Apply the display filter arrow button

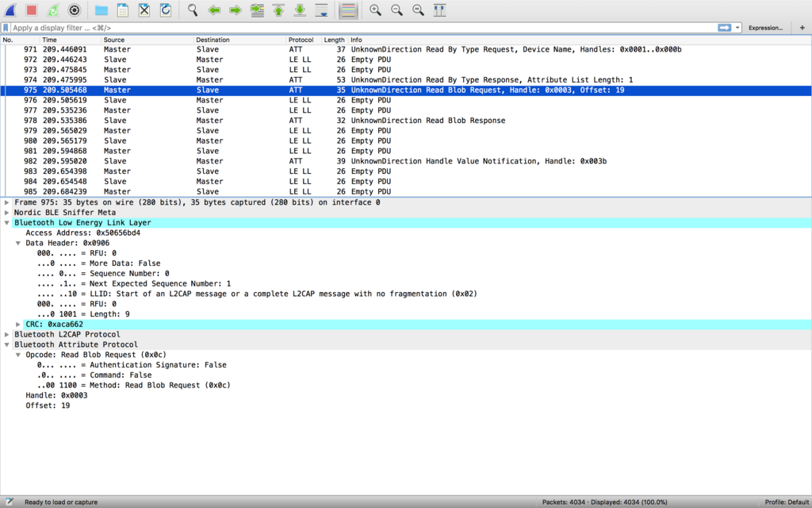point(725,28)
